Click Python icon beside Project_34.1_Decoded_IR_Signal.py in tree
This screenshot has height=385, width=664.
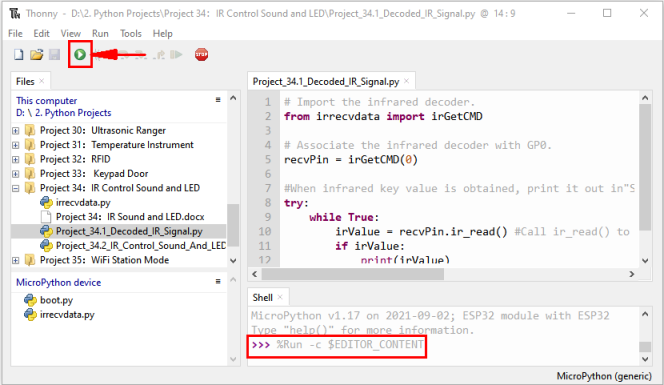[x=46, y=231]
